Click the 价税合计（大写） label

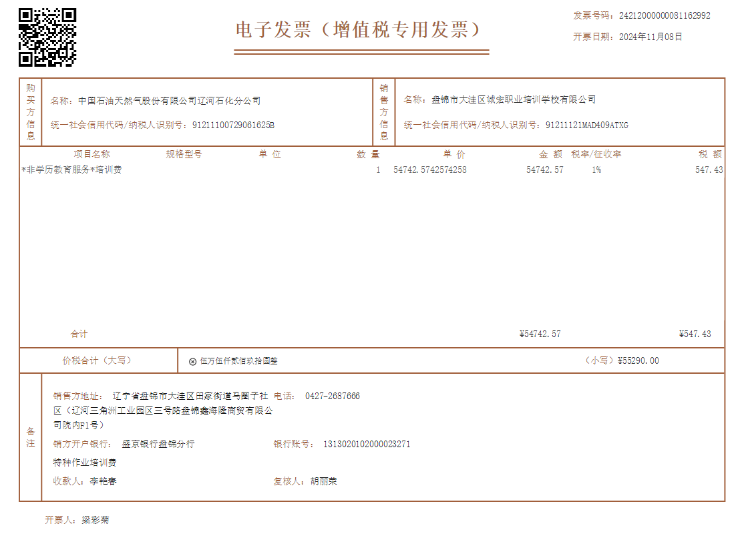(97, 360)
